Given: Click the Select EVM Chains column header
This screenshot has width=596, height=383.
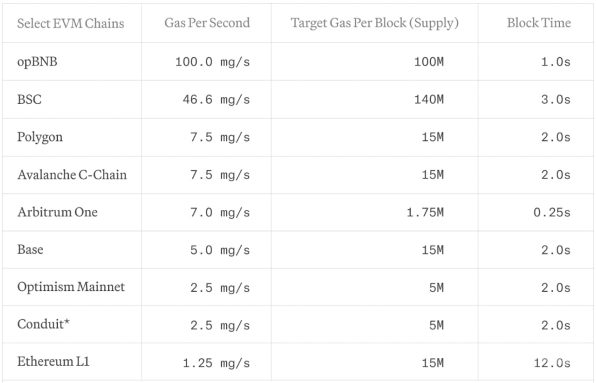Looking at the screenshot, I should point(71,23).
